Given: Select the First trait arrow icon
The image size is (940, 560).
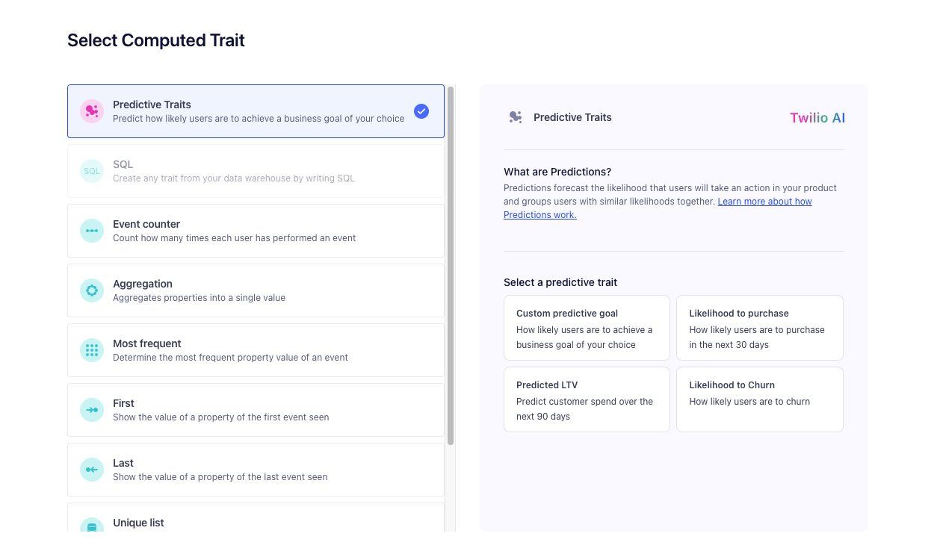Looking at the screenshot, I should [91, 409].
